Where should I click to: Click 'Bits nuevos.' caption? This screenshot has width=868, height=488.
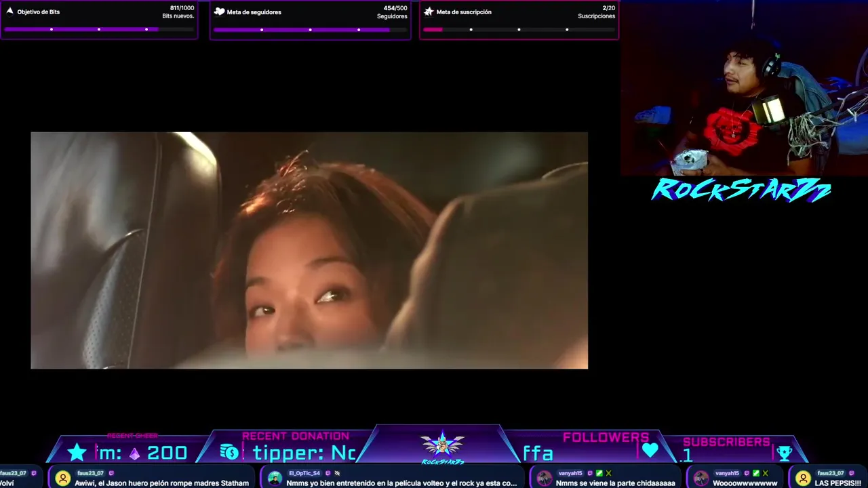click(x=178, y=16)
